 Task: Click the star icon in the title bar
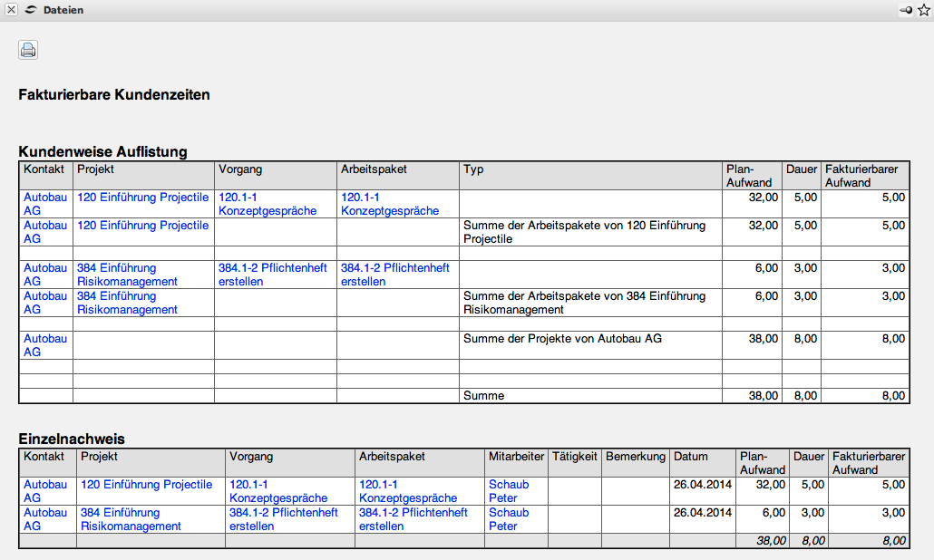point(923,9)
